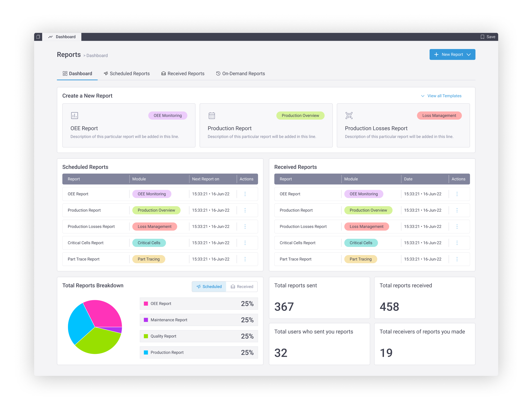Click the Save bookmark icon in title bar
The image size is (532, 411).
[x=482, y=37]
